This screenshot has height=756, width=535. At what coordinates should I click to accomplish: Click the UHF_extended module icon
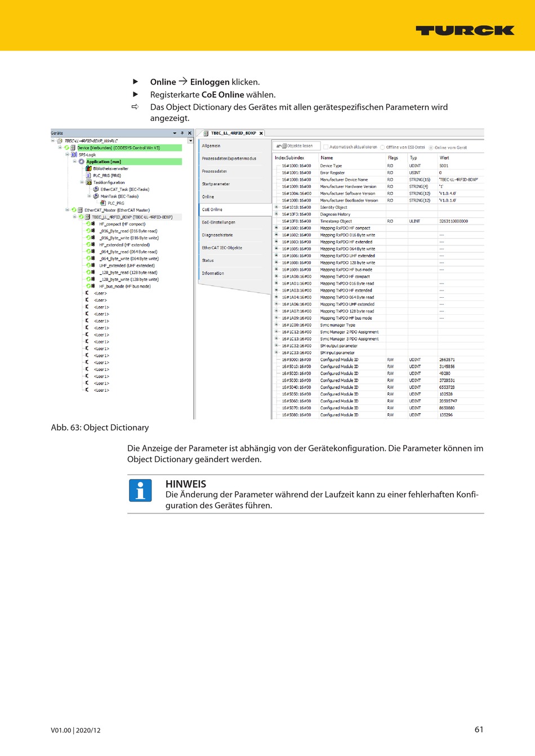point(93,266)
